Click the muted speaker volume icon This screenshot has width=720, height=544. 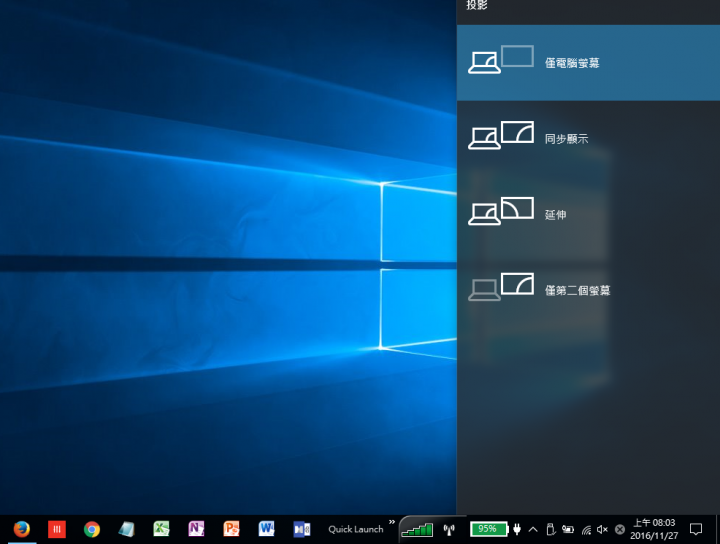pyautogui.click(x=602, y=530)
